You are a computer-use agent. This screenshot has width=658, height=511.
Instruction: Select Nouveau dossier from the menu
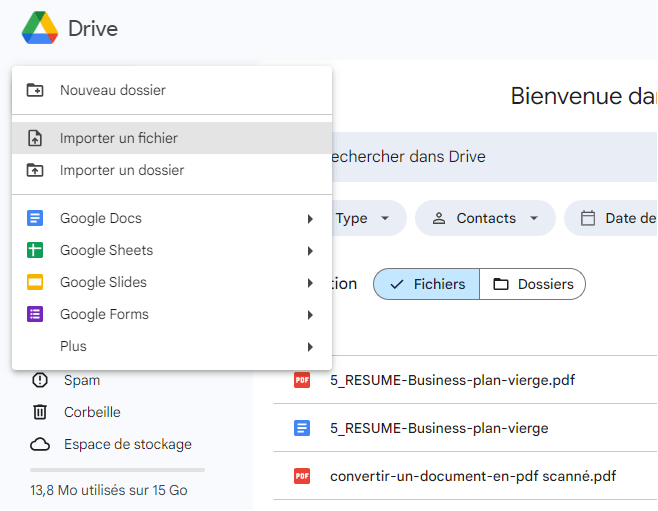(172, 90)
